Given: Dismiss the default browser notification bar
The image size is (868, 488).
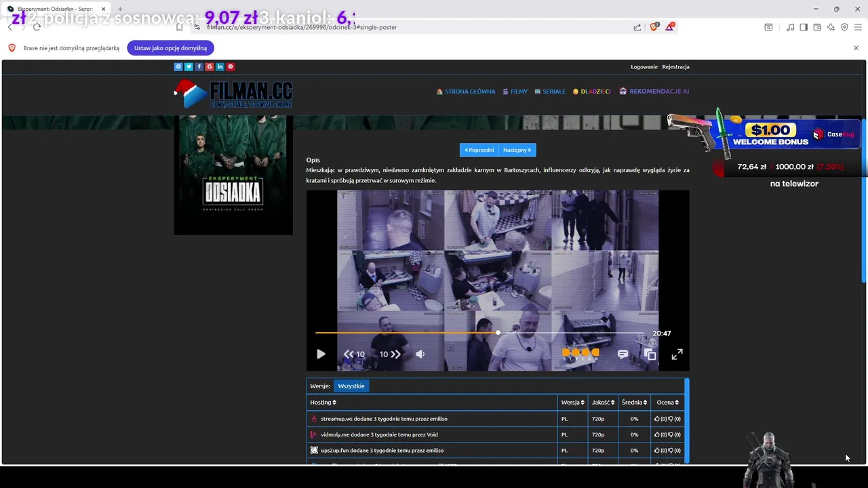Looking at the screenshot, I should coord(856,48).
